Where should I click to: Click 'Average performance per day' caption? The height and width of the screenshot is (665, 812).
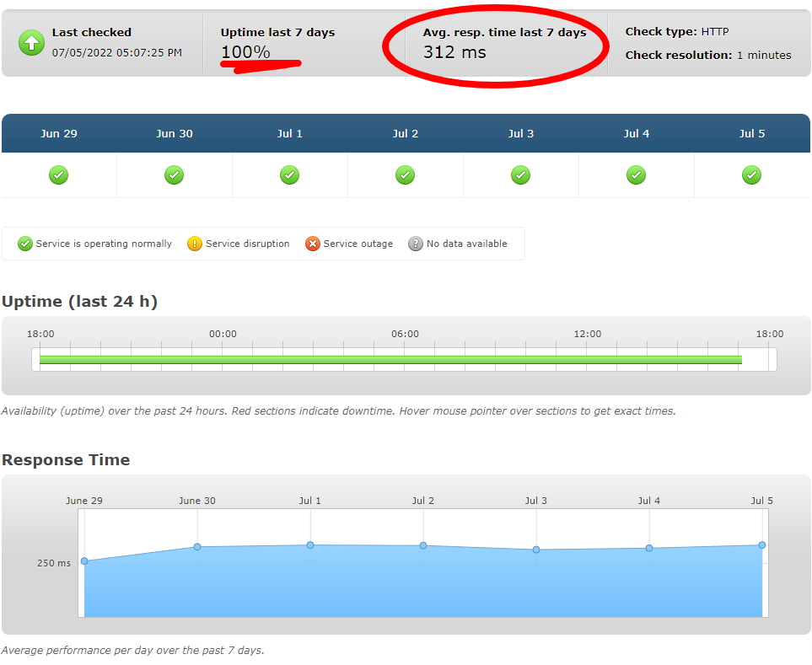133,651
